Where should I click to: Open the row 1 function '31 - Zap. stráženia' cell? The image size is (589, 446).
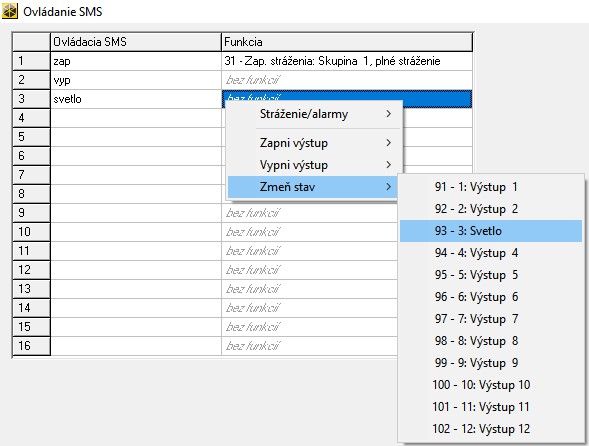click(347, 61)
